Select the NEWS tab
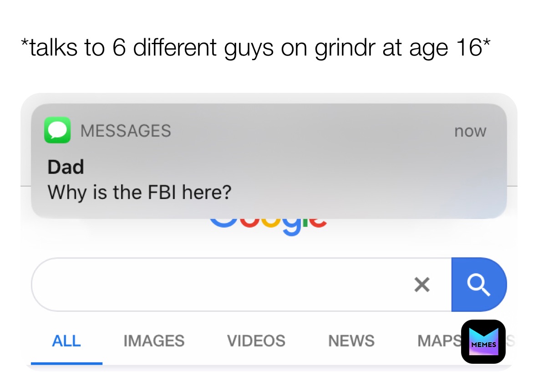 [x=351, y=341]
